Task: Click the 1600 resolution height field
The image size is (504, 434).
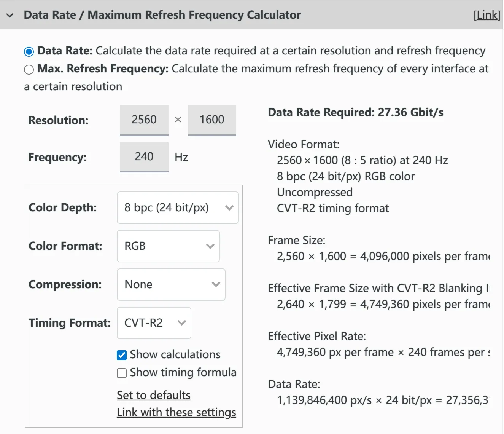Action: (211, 120)
